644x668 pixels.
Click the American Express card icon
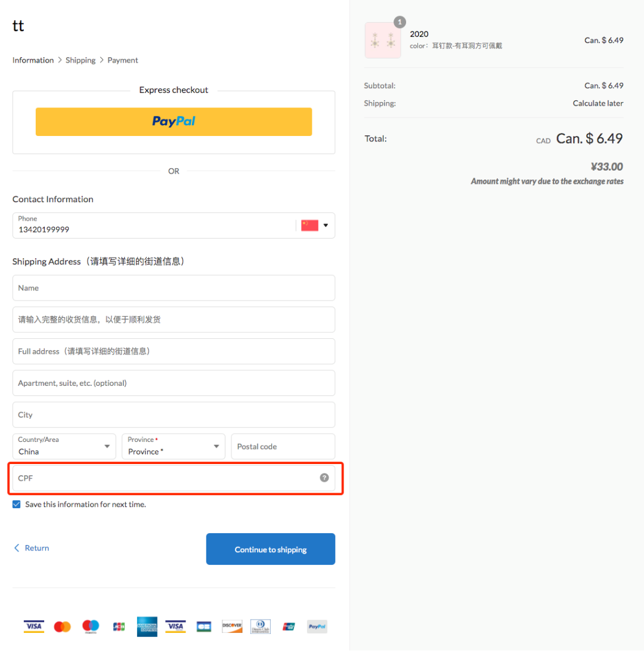tap(147, 627)
